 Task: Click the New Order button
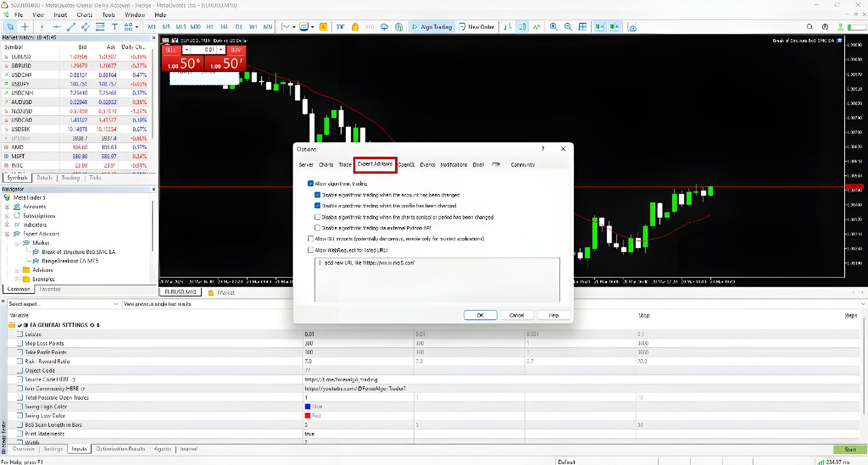tap(476, 27)
